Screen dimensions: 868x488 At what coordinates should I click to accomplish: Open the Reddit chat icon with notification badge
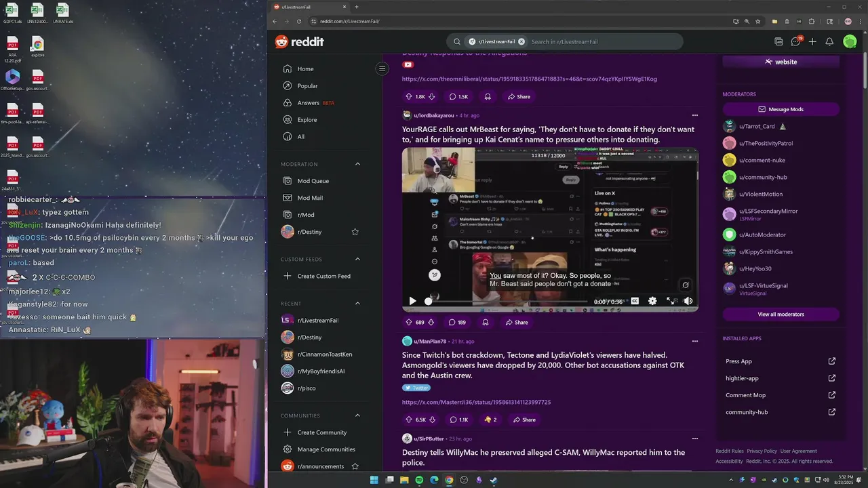[x=795, y=41]
